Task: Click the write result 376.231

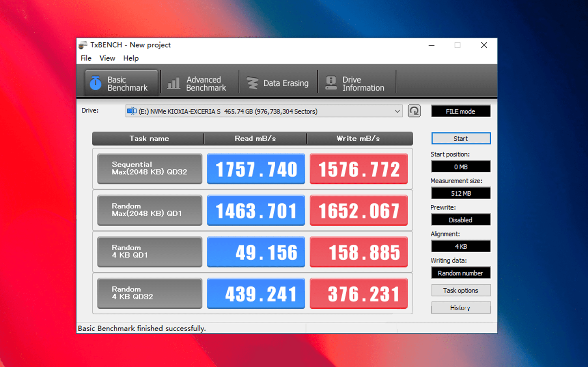Action: 359,293
